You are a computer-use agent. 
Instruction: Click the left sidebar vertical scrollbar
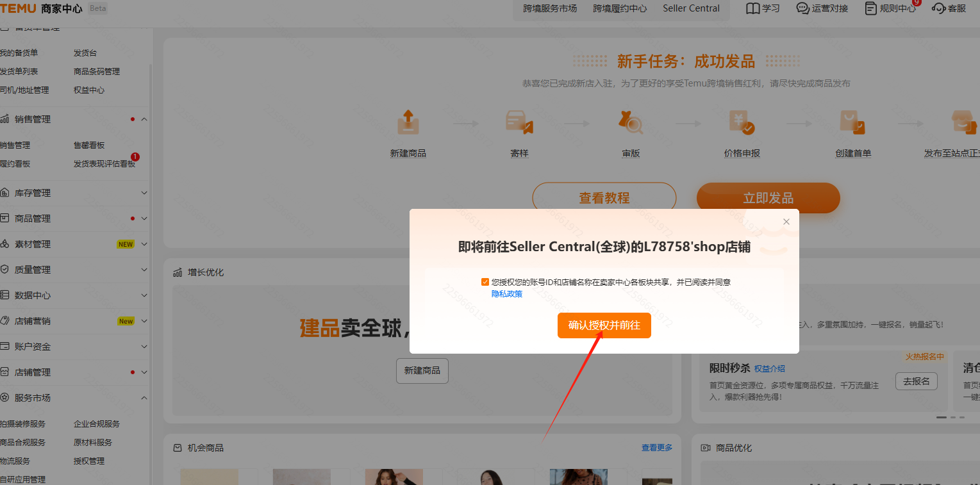[151, 274]
